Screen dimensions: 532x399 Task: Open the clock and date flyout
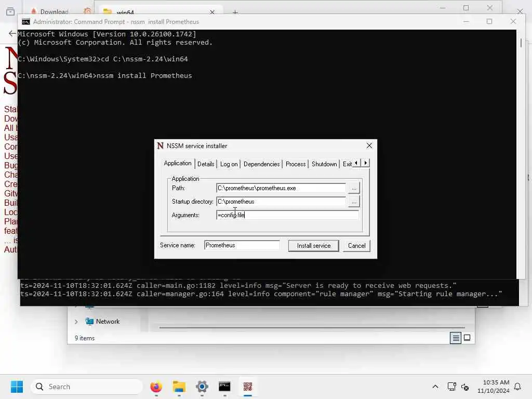[494, 387]
